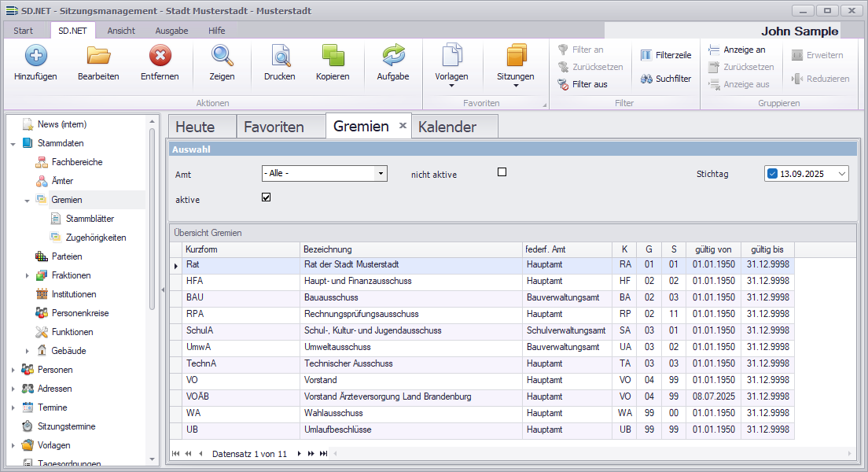Image resolution: width=868 pixels, height=472 pixels.
Task: Select the Hauptausschuss HFA table row
Action: click(357, 281)
